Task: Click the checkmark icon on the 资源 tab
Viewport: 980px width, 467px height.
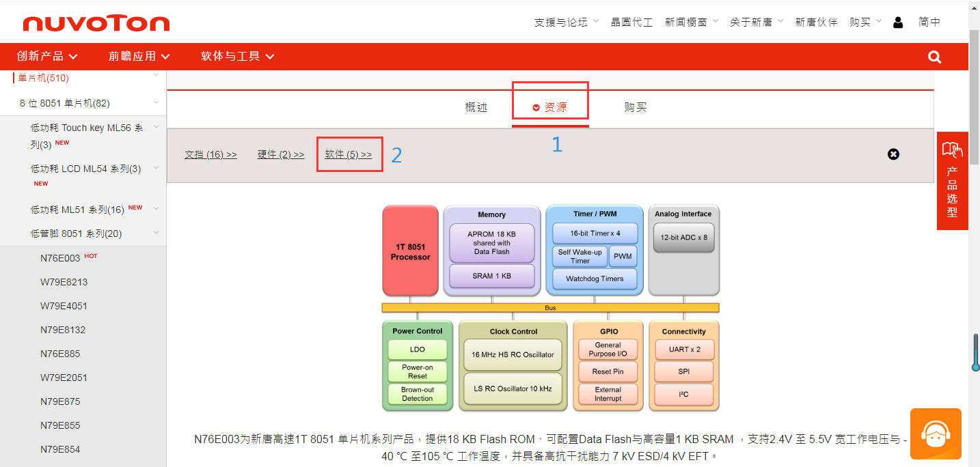Action: pyautogui.click(x=536, y=107)
